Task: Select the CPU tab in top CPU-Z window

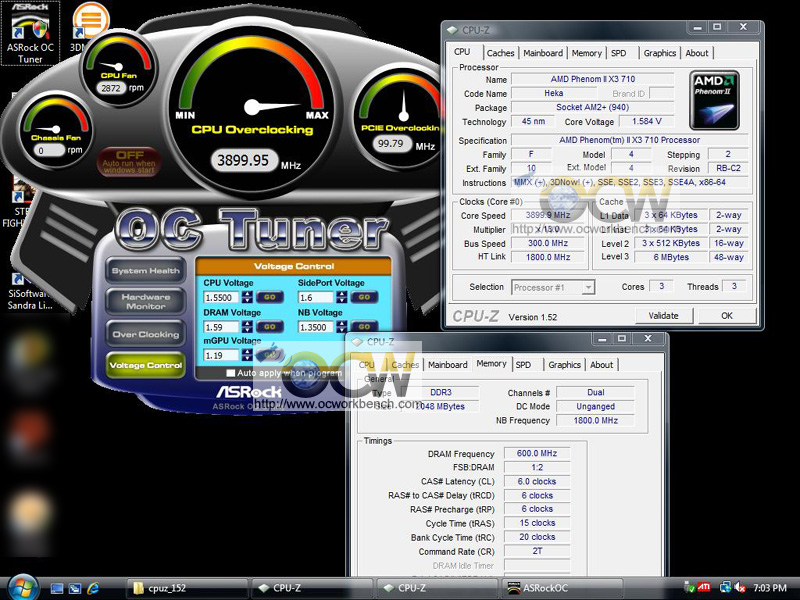Action: (x=462, y=52)
